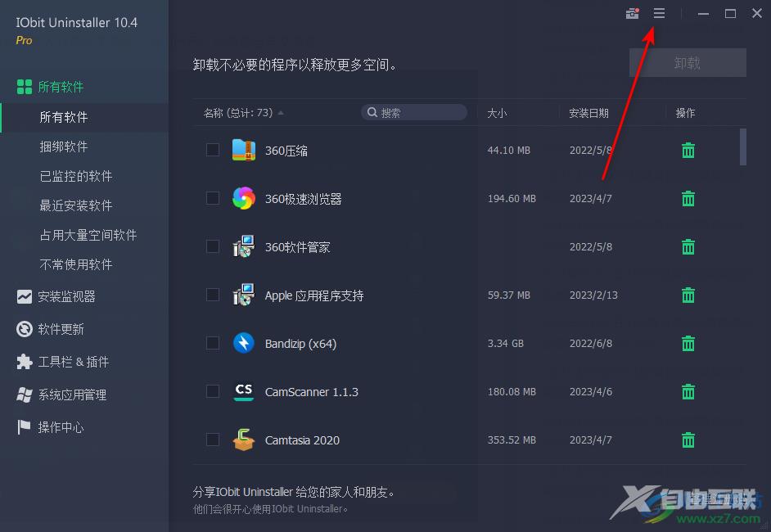
Task: Click the search input field
Action: pyautogui.click(x=414, y=113)
